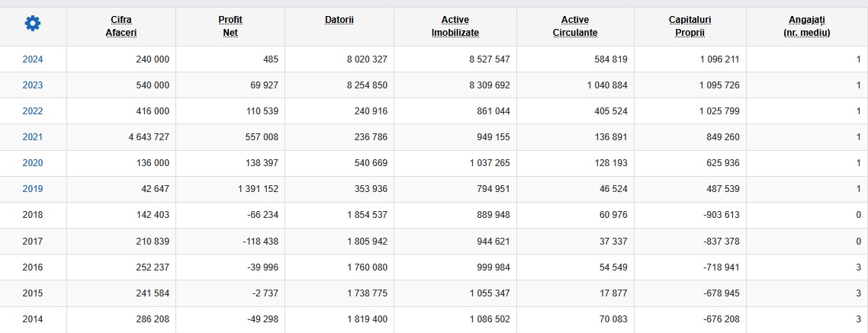Image resolution: width=868 pixels, height=333 pixels.
Task: Open the 2022 year link
Action: pyautogui.click(x=33, y=111)
